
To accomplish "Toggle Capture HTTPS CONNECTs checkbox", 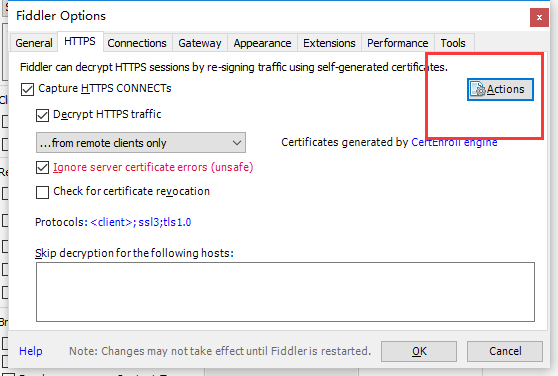I will [x=27, y=89].
